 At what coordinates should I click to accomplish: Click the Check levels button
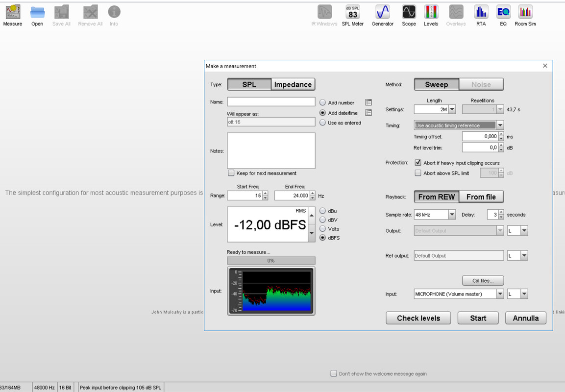[x=418, y=318]
